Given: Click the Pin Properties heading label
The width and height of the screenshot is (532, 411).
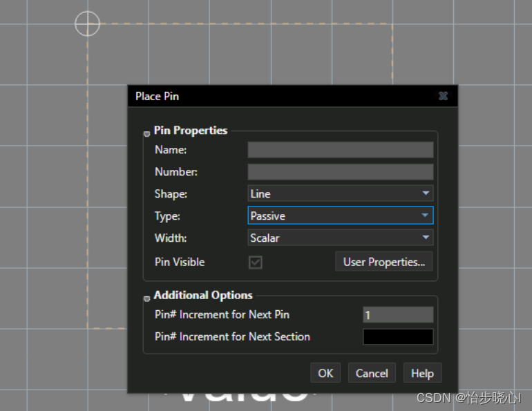Looking at the screenshot, I should pos(191,131).
